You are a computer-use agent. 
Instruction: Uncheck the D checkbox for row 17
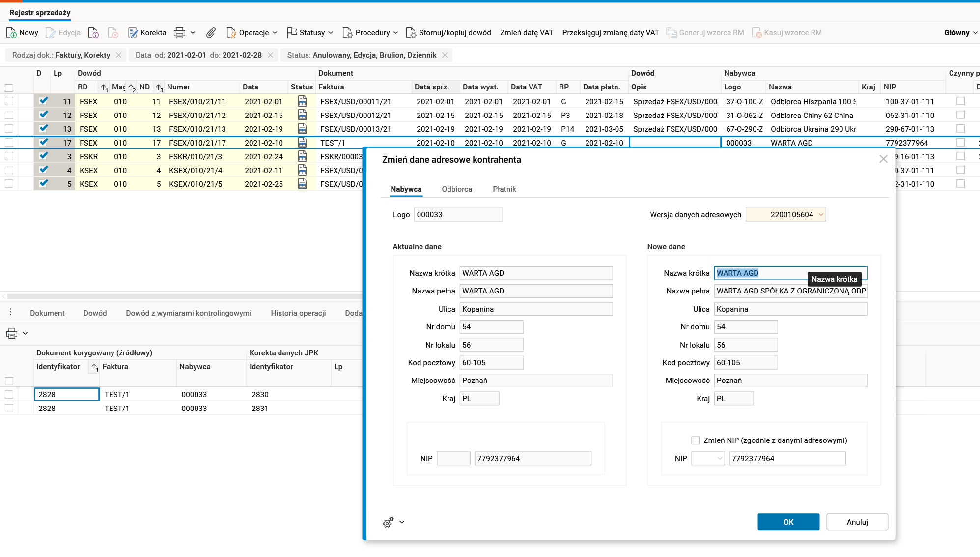click(x=44, y=143)
